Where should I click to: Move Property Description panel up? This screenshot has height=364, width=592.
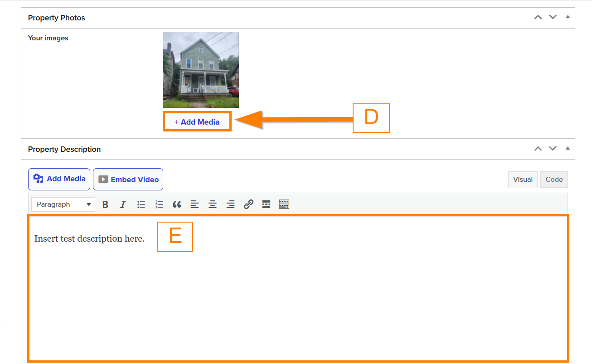(x=538, y=149)
